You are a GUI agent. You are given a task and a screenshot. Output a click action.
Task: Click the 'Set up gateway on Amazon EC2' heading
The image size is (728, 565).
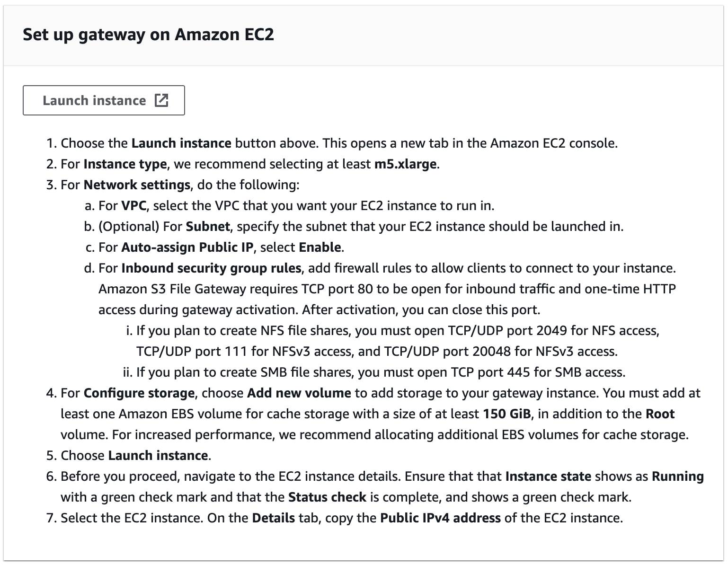click(x=148, y=35)
